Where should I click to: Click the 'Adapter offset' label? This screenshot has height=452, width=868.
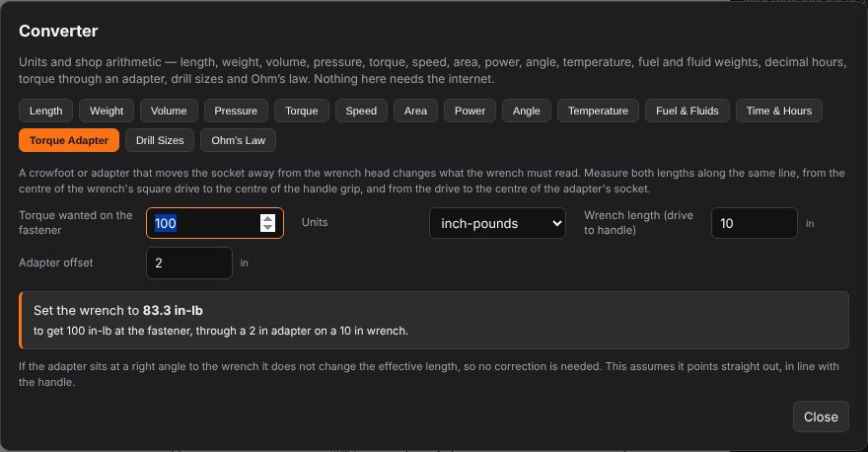(x=56, y=263)
